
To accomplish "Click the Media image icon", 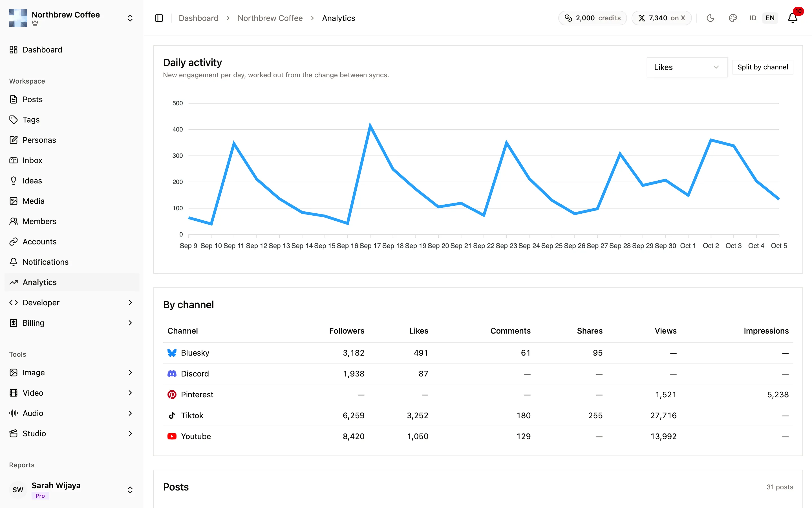I will [14, 201].
